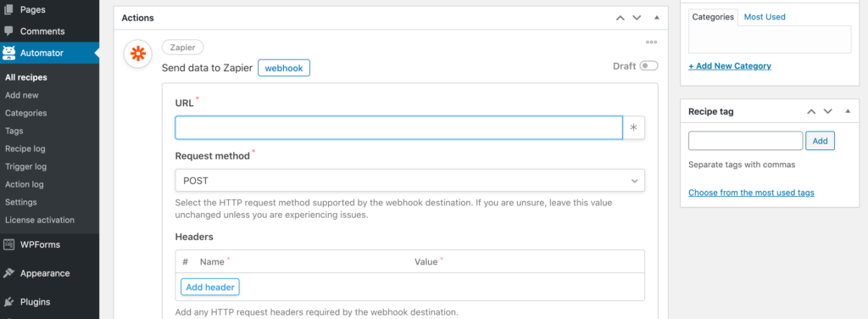Collapse the Actions panel with the triangle

pyautogui.click(x=657, y=18)
